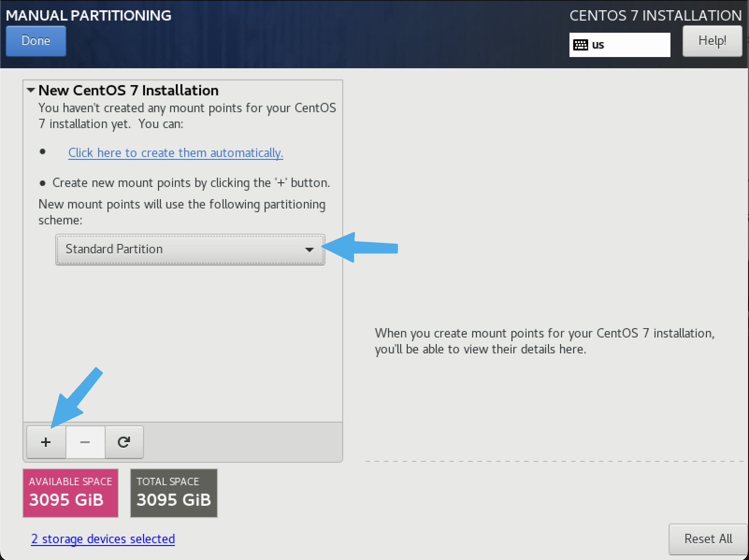The height and width of the screenshot is (560, 749).
Task: Add a new mount point with plus button
Action: pos(46,442)
